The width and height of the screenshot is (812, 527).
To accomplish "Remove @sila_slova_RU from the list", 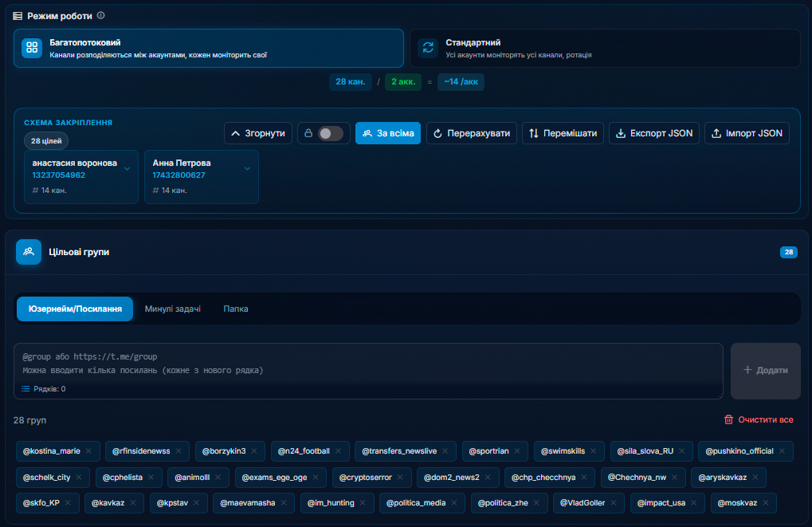I will point(682,450).
